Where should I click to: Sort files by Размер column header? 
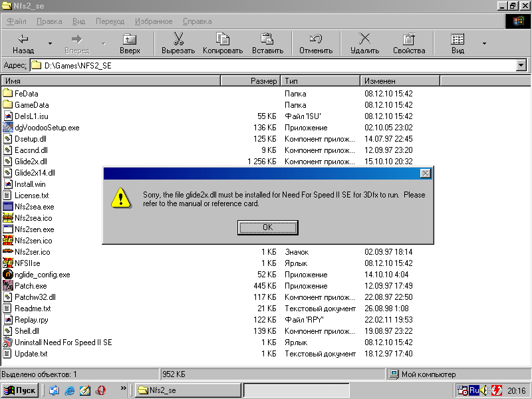(251, 81)
